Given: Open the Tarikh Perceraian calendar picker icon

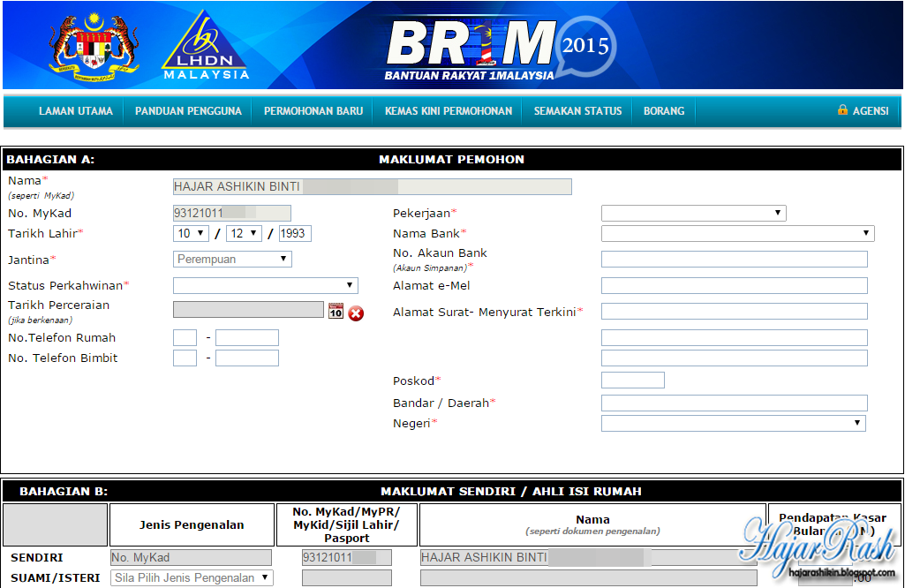Looking at the screenshot, I should coord(336,311).
